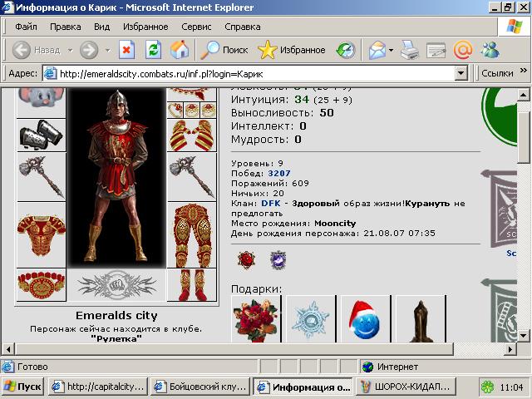Open the Избранное menu in menu bar
This screenshot has width=532, height=399.
click(x=145, y=27)
